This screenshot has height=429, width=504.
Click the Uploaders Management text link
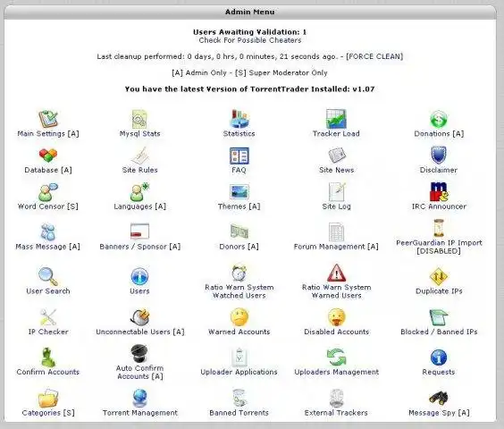click(x=337, y=372)
